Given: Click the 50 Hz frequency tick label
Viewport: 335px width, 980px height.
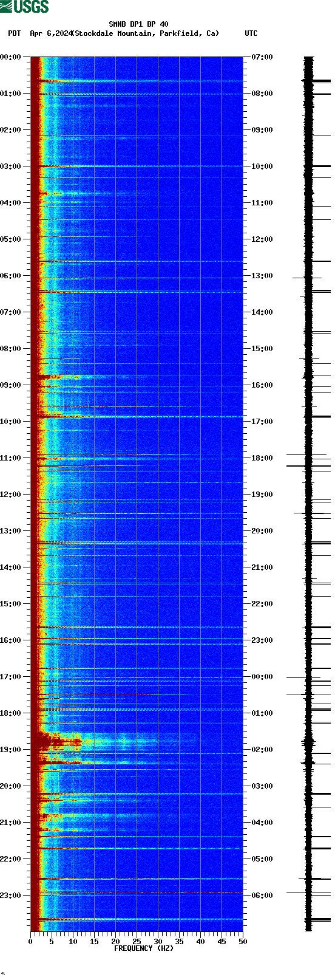Looking at the screenshot, I should pyautogui.click(x=243, y=942).
